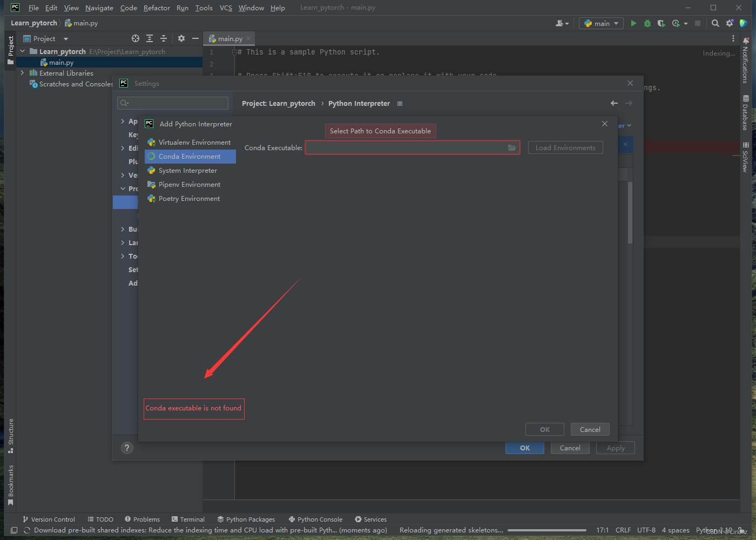This screenshot has width=756, height=540.
Task: Hide the Project tool window minus icon
Action: coord(195,38)
